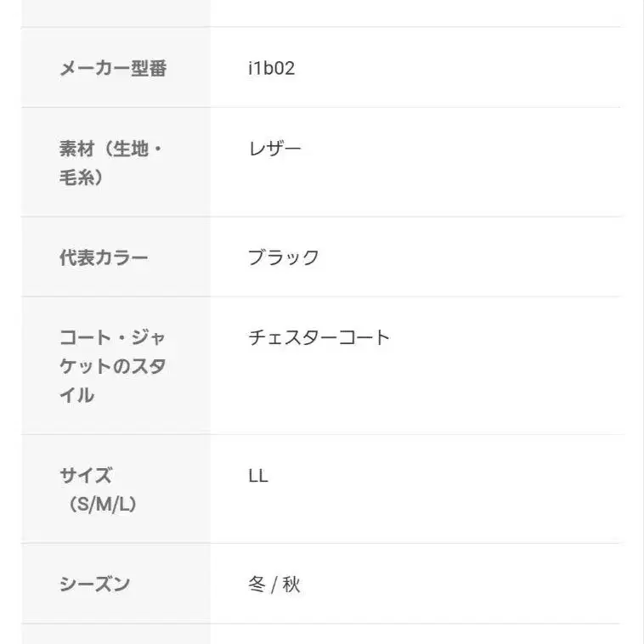Click the メーカー型番 label
This screenshot has width=644, height=644.
click(112, 69)
